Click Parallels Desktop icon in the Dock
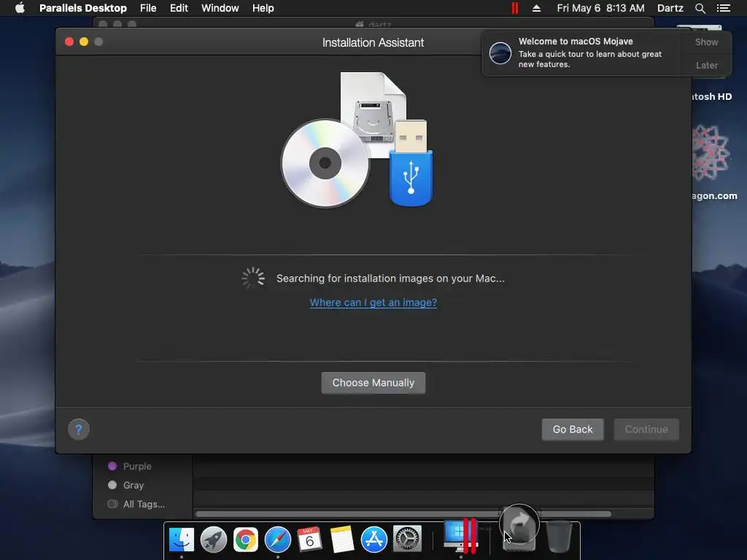The image size is (747, 560). click(461, 537)
